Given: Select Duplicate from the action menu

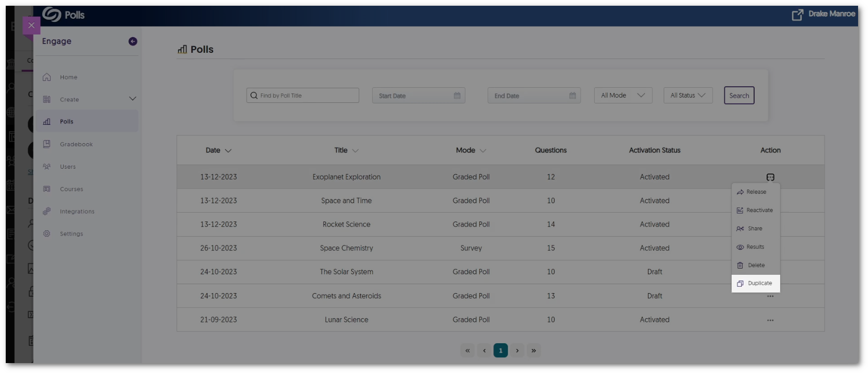Looking at the screenshot, I should pyautogui.click(x=756, y=284).
